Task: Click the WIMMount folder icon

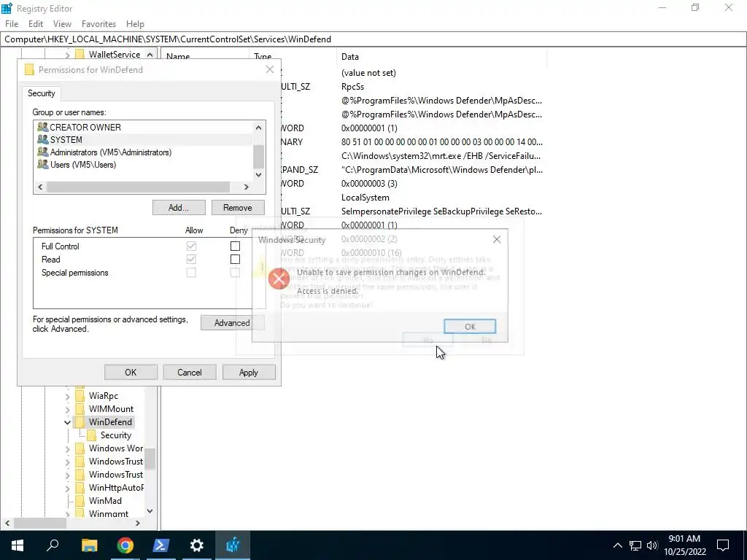Action: coord(80,409)
